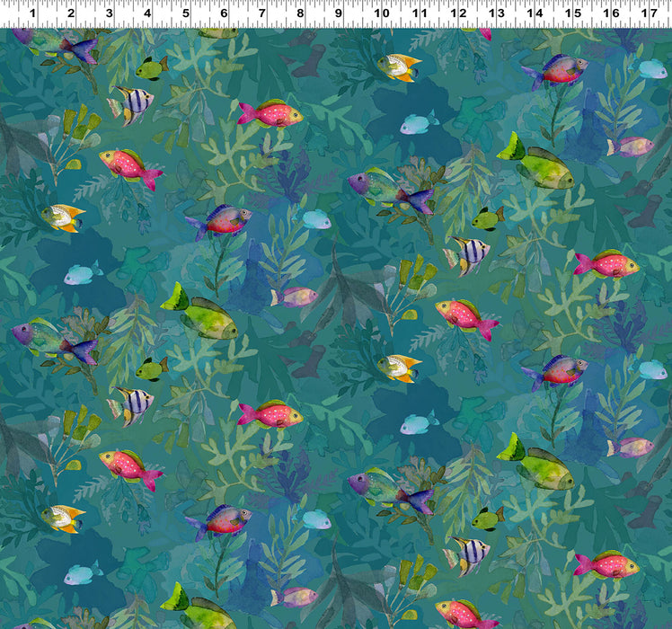Click the ruler label "17"
The height and width of the screenshot is (629, 672).
650,13
